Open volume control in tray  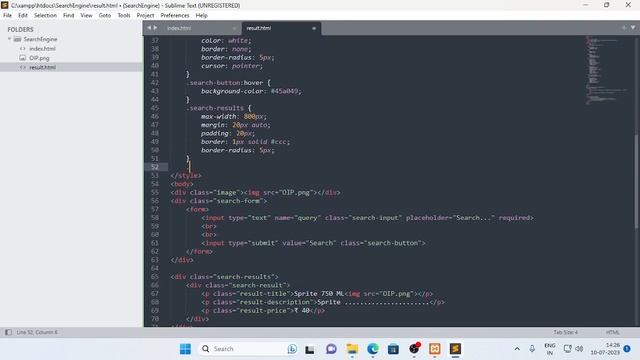tap(579, 349)
